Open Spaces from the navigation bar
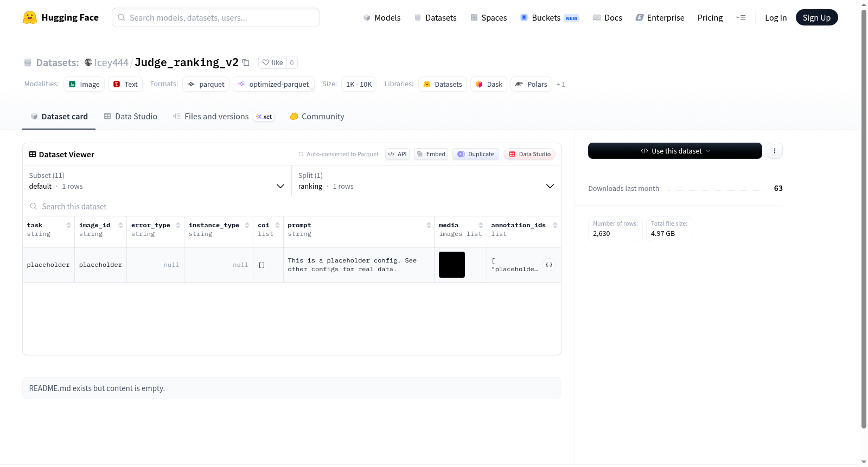The height and width of the screenshot is (467, 868). [x=489, y=17]
